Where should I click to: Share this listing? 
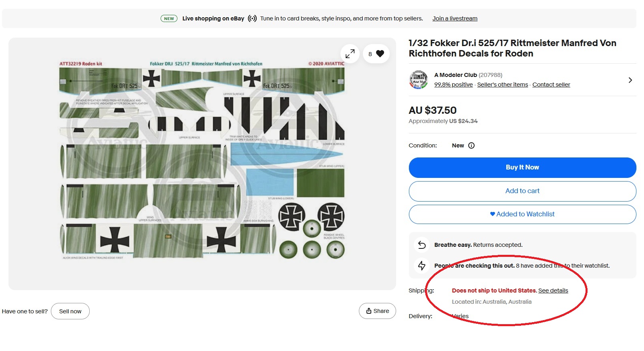click(x=377, y=311)
